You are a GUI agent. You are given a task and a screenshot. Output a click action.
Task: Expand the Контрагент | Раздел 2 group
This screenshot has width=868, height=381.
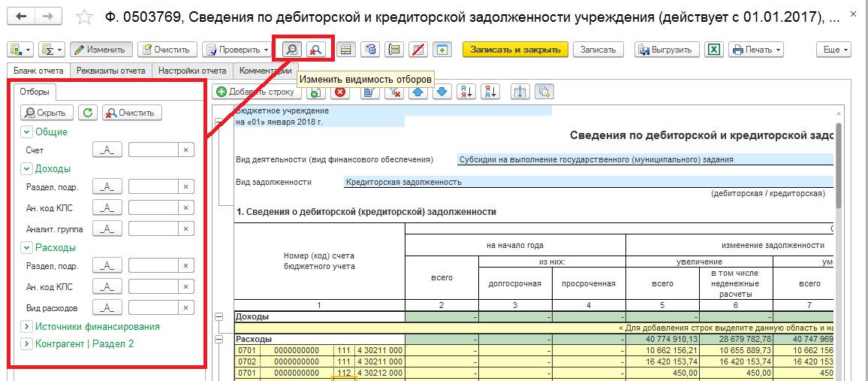pyautogui.click(x=26, y=343)
